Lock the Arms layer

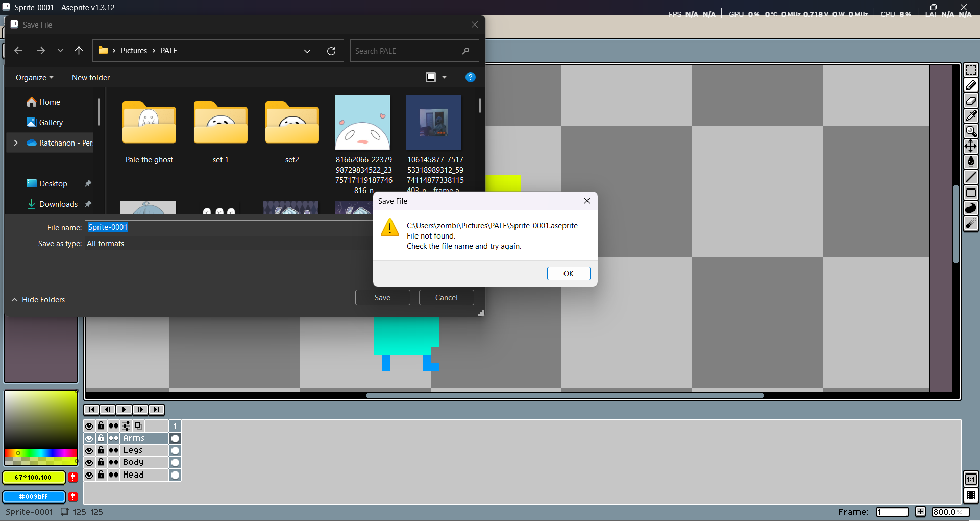[101, 438]
